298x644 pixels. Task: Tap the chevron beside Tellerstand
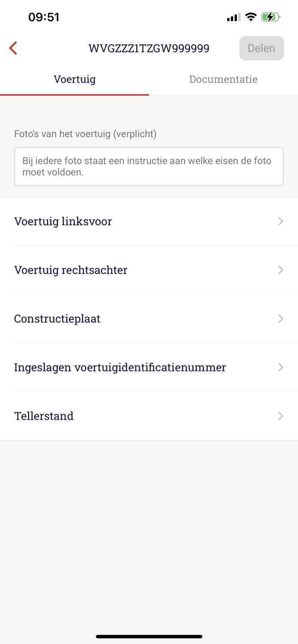(x=281, y=416)
